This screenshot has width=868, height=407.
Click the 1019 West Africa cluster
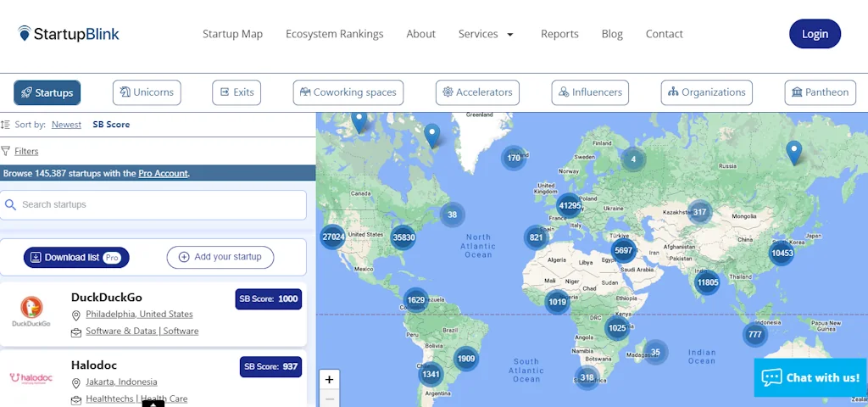[x=558, y=303]
